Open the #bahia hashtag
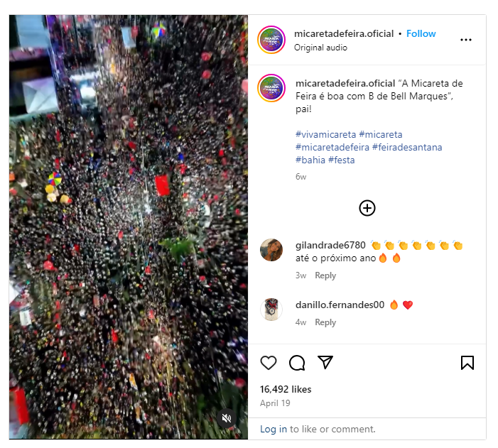 (x=310, y=160)
